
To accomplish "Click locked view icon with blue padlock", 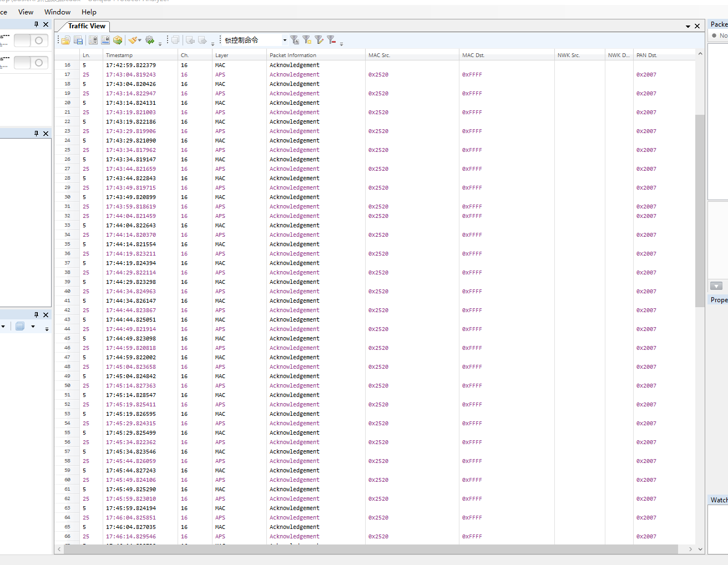I will point(105,40).
